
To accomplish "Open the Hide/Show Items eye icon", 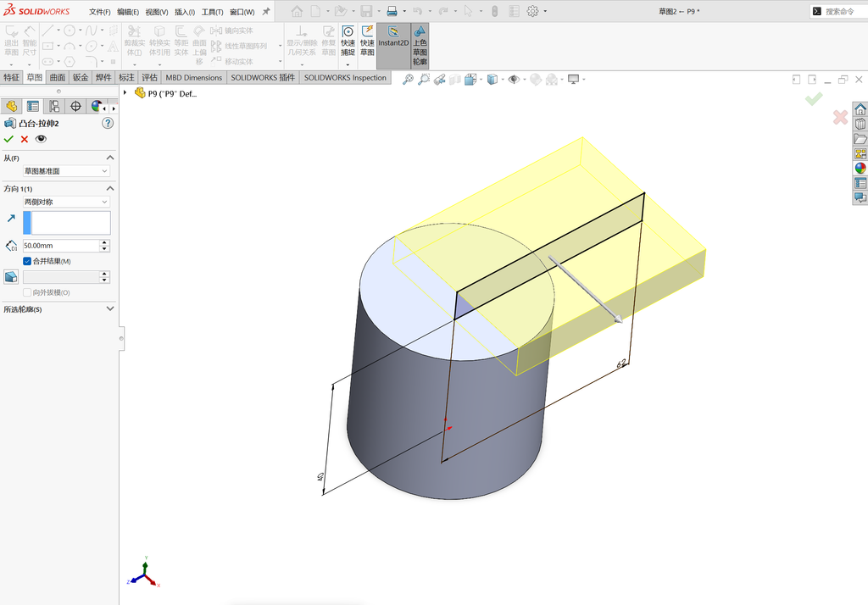I will point(514,79).
